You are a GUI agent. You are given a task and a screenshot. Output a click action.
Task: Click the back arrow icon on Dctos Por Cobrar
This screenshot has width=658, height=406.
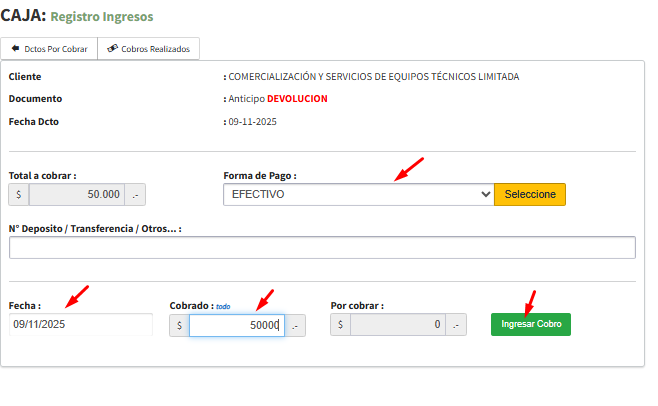(x=15, y=48)
